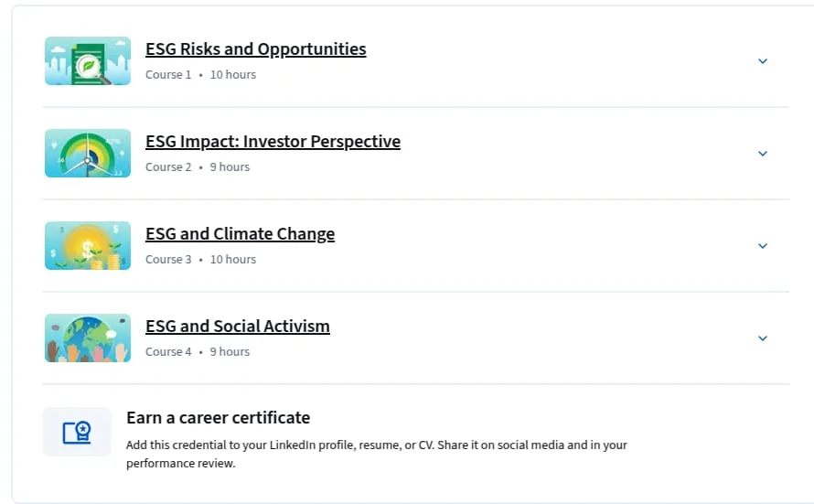The height and width of the screenshot is (504, 814).
Task: Open the ESG Impact: Investor Perspective link
Action: point(273,141)
